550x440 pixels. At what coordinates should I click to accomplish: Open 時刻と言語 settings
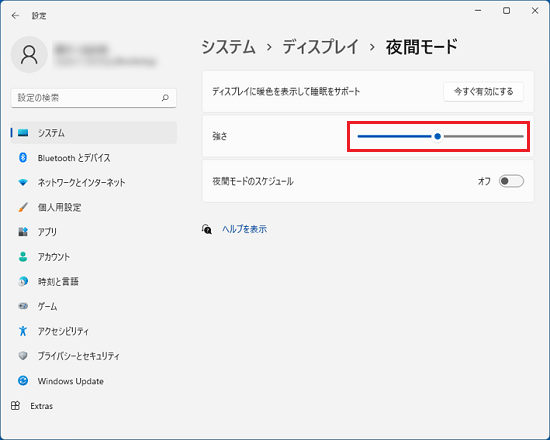94,281
